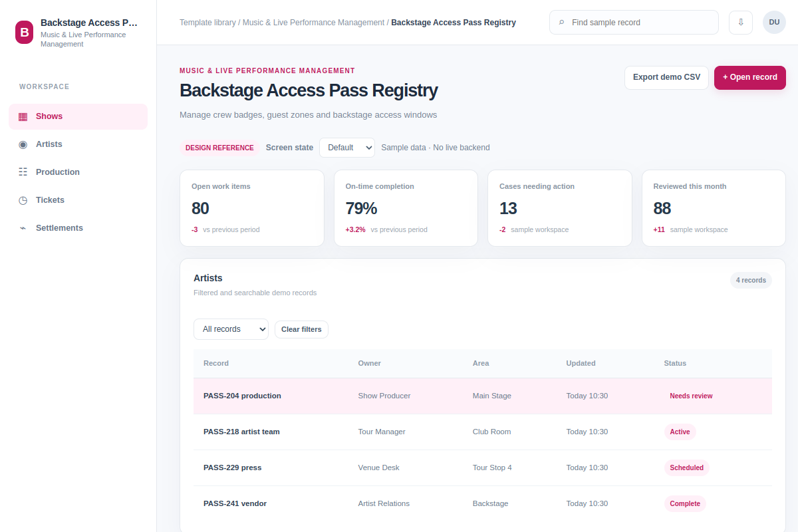798x532 pixels.
Task: Click the Clear filters button
Action: pos(301,329)
